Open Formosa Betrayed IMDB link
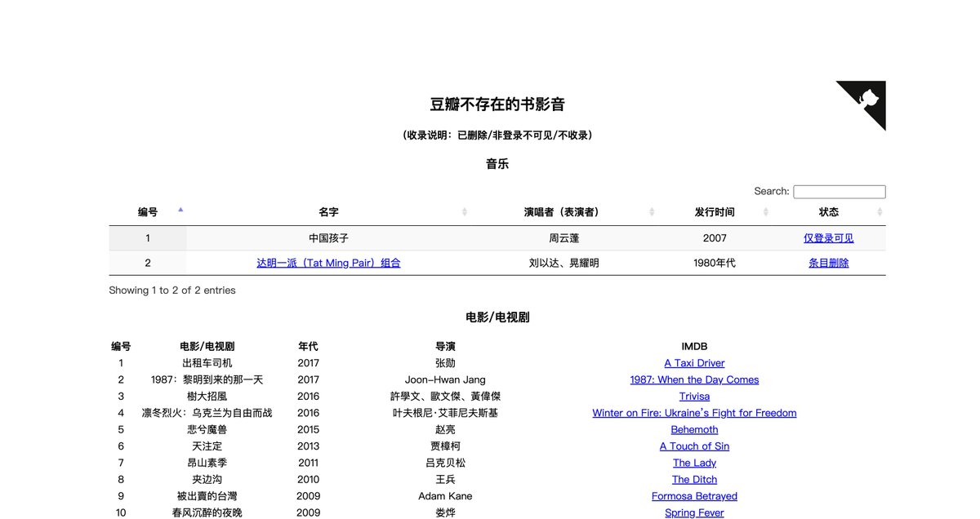 coord(694,496)
